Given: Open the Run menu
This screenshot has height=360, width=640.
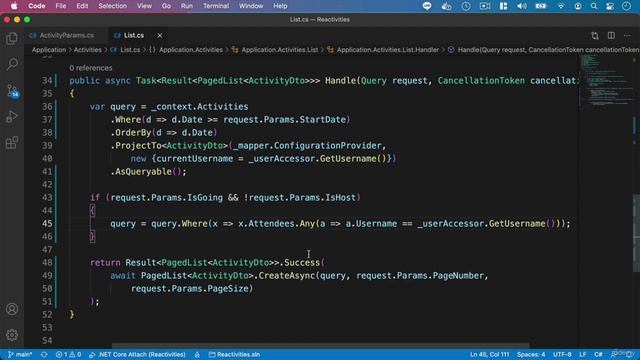Looking at the screenshot, I should 187,6.
